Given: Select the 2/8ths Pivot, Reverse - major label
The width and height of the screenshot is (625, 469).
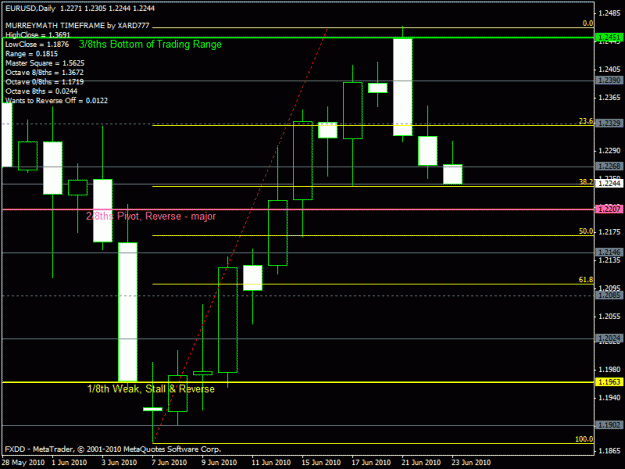Looking at the screenshot, I should [x=151, y=216].
